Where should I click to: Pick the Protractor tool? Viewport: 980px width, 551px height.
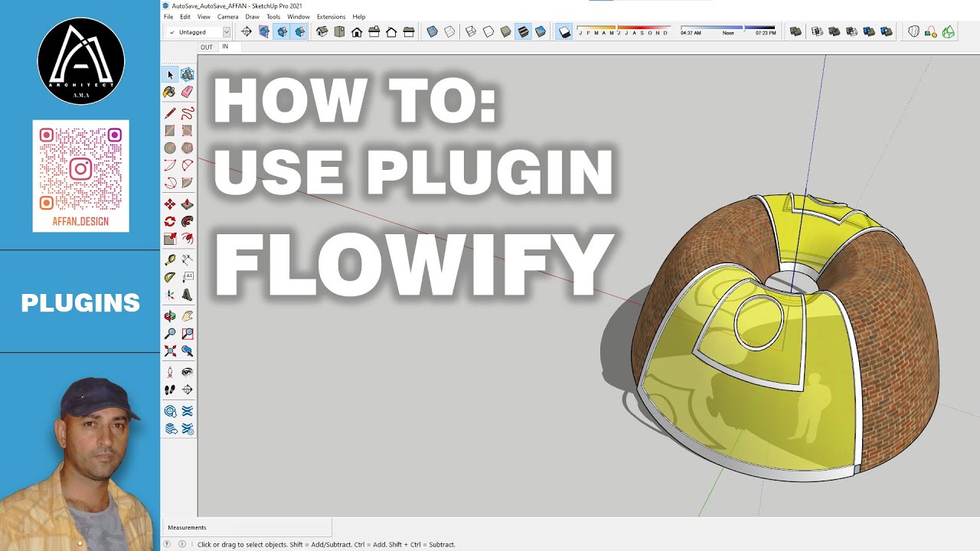click(170, 277)
